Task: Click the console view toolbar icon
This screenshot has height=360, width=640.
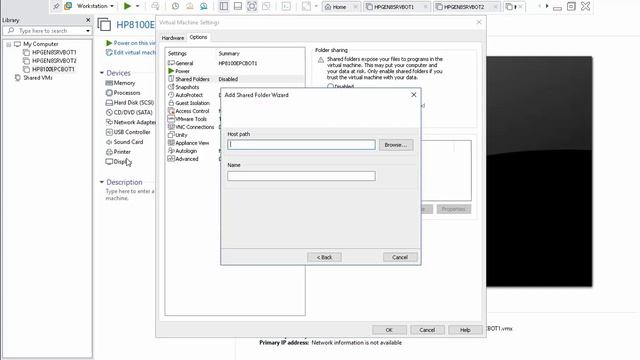Action: pyautogui.click(x=287, y=6)
